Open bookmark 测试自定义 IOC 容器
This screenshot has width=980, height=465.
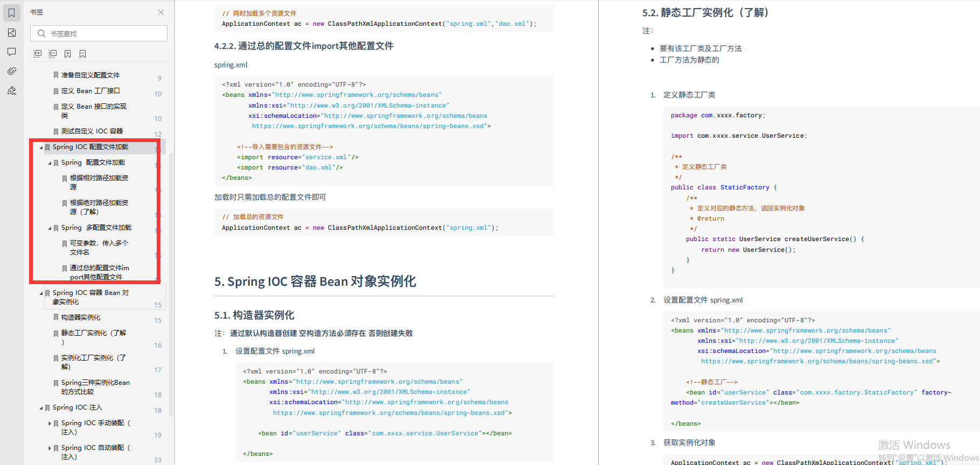92,131
